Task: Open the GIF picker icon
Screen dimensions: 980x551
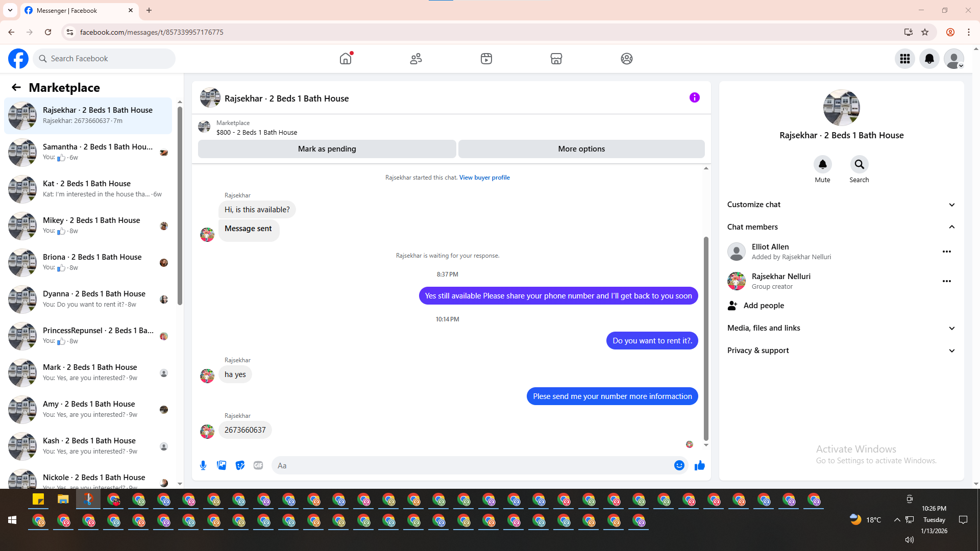Action: [x=258, y=465]
